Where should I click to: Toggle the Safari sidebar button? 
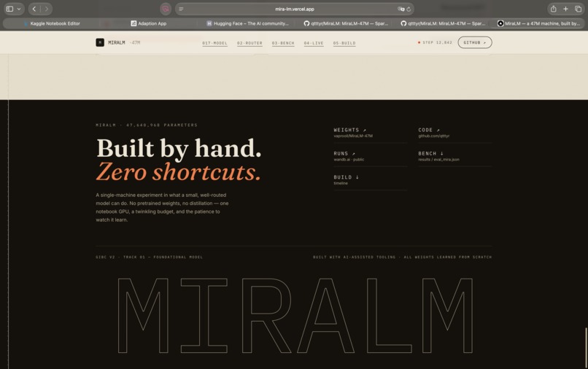point(9,9)
